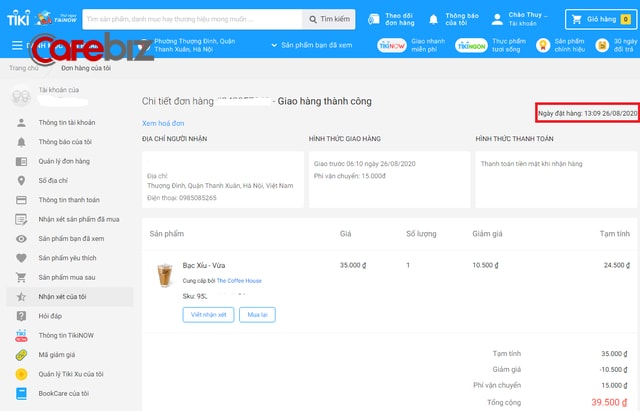Expand Sản phẩm bạn đã xem dropdown
The height and width of the screenshot is (411, 640).
(x=311, y=45)
